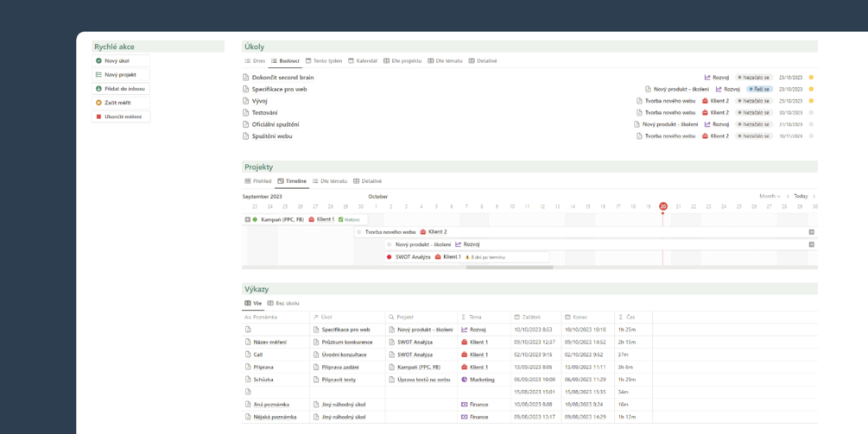Click yellow status dot in Vývoj row

pos(811,101)
